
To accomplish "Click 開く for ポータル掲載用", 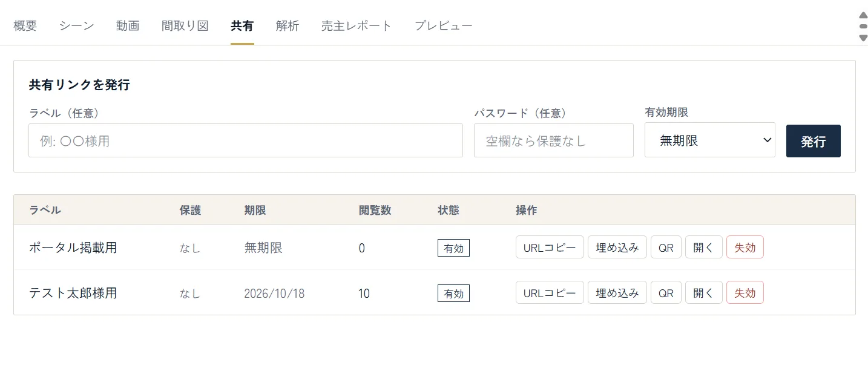I will pos(704,247).
